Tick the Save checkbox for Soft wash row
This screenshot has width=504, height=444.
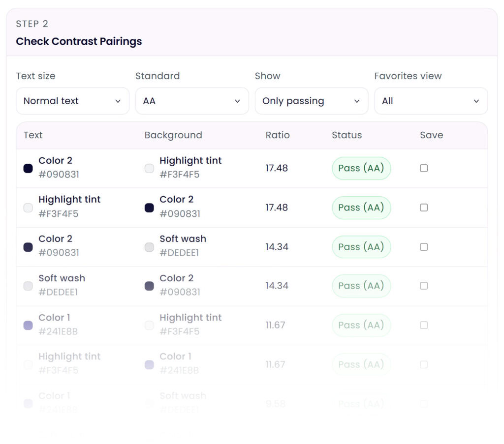424,286
